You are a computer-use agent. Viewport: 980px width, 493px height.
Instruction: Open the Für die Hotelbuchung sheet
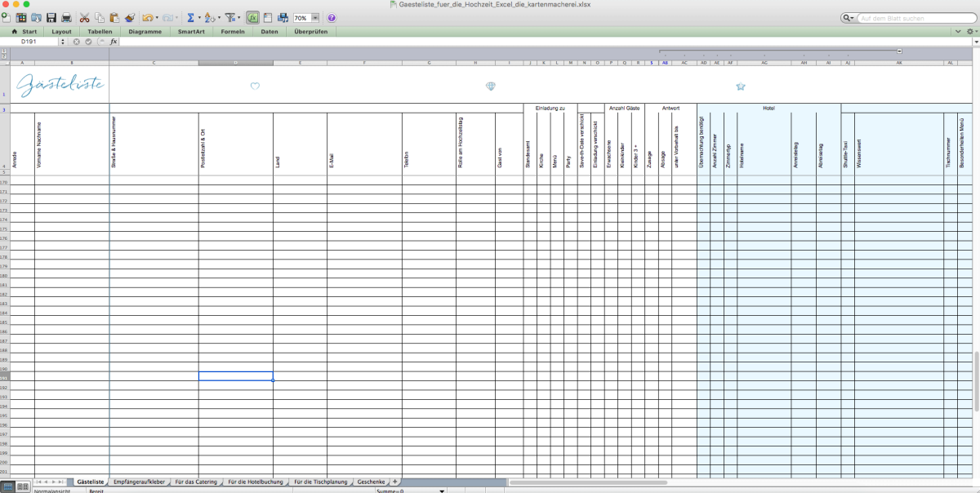(256, 482)
